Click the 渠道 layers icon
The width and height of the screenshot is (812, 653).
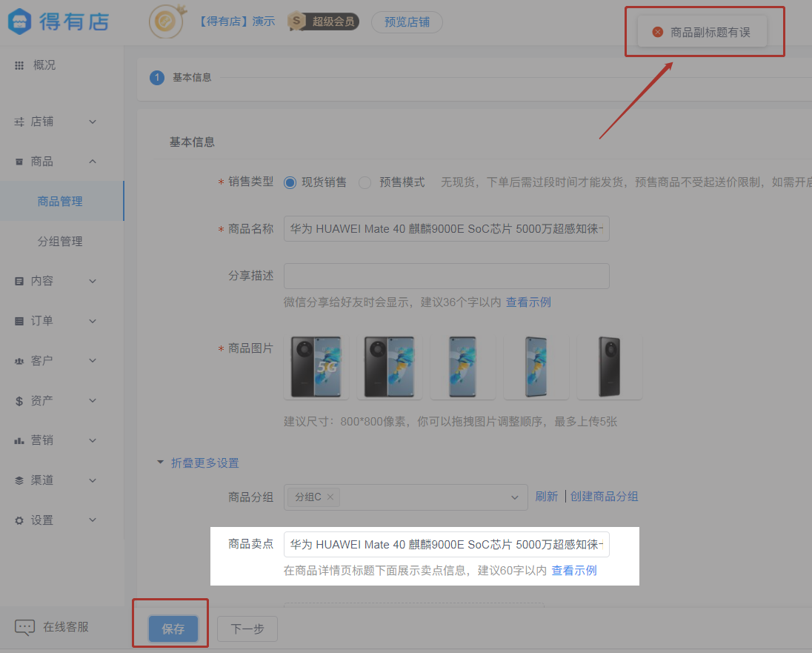pos(19,480)
